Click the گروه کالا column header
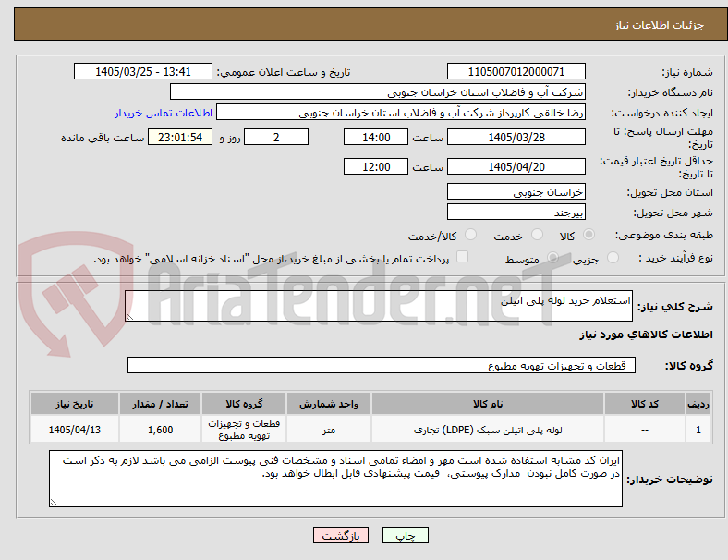The width and height of the screenshot is (728, 560). click(244, 404)
